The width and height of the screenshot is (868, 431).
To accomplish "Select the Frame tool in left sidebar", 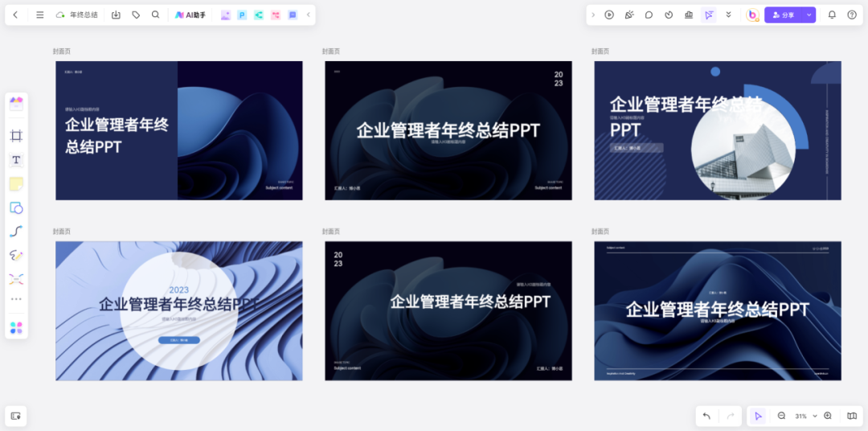I will point(16,136).
